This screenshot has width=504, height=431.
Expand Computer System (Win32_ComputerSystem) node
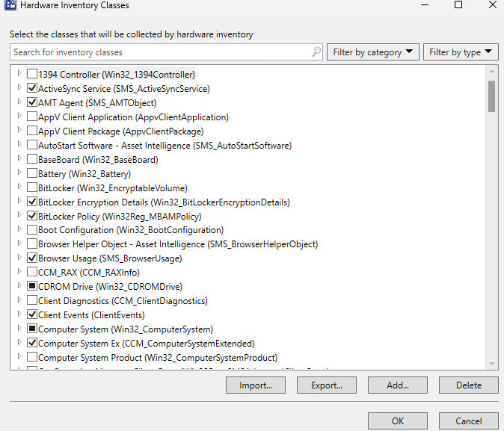coord(19,328)
